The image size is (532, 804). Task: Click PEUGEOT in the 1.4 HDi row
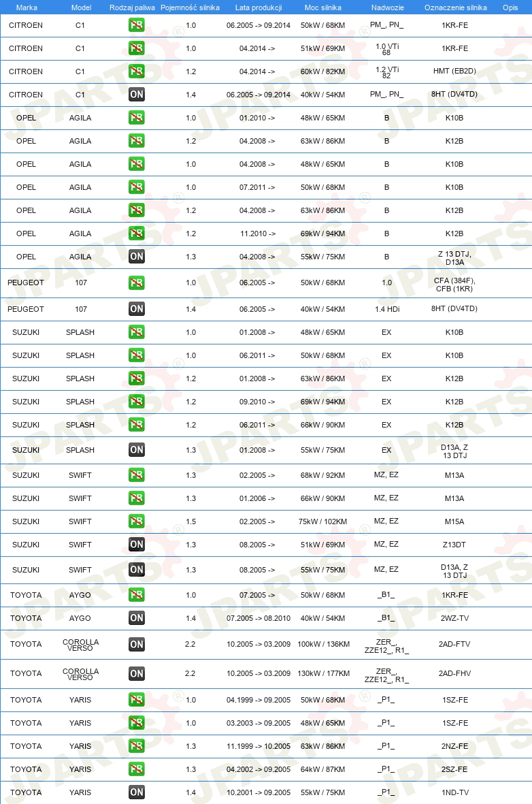(26, 309)
